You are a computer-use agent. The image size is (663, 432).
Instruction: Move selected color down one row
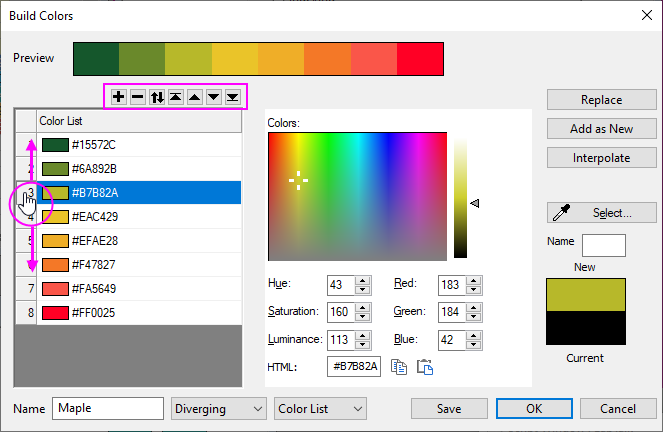pos(213,97)
